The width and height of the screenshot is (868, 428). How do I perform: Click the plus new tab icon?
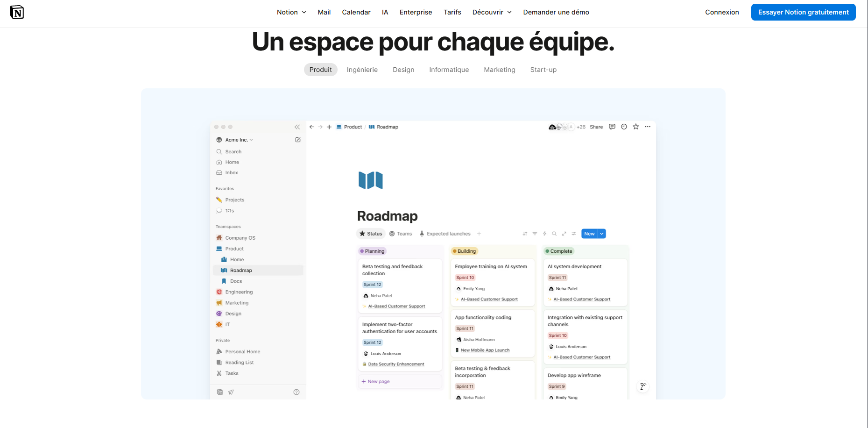tap(329, 127)
